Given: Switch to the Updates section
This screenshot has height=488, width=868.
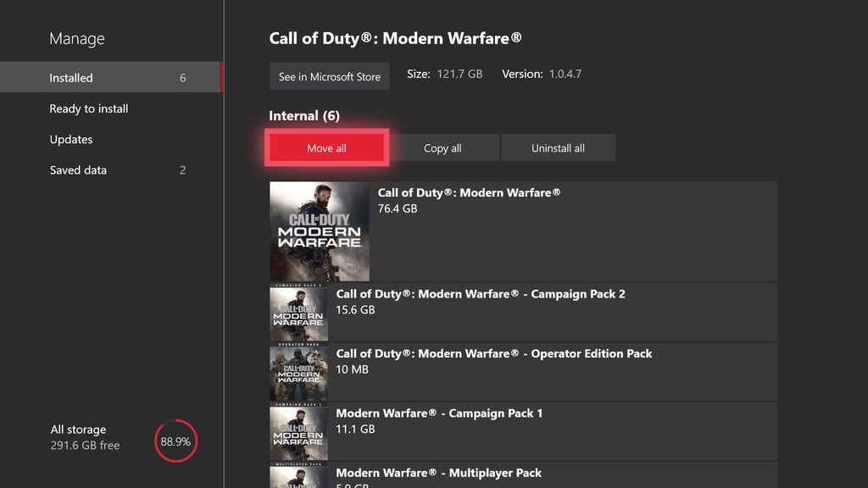Looking at the screenshot, I should [x=70, y=139].
